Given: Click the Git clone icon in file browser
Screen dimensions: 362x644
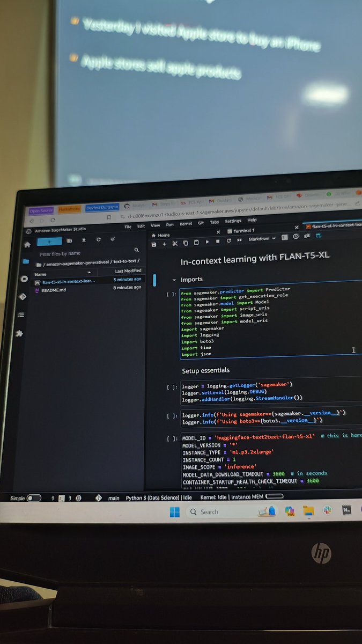Looking at the screenshot, I should click(112, 239).
